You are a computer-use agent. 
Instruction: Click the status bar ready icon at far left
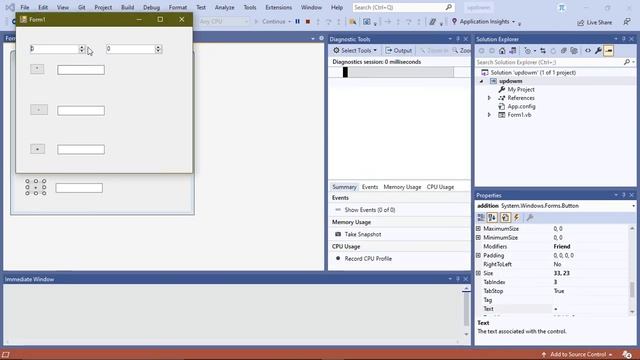(x=6, y=355)
